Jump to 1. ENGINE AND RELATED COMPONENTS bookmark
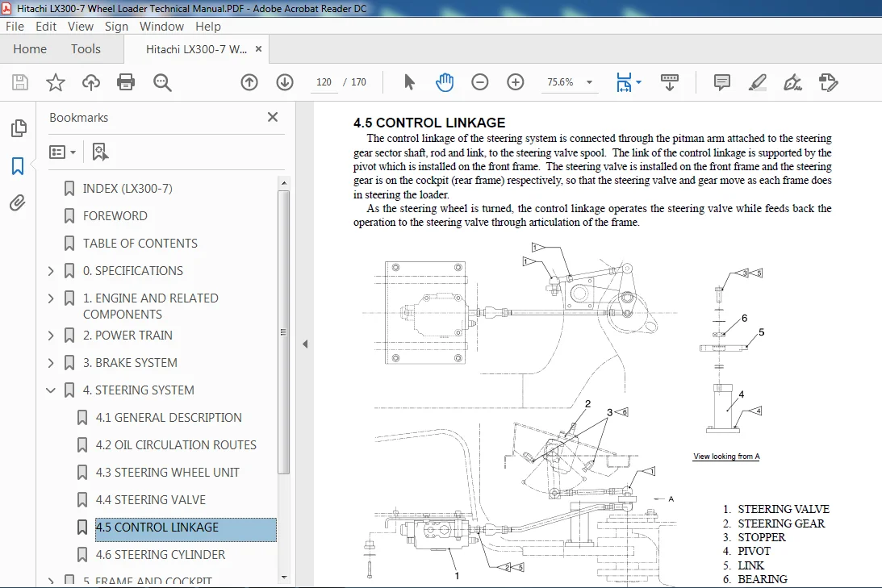The height and width of the screenshot is (588, 882). tap(151, 307)
